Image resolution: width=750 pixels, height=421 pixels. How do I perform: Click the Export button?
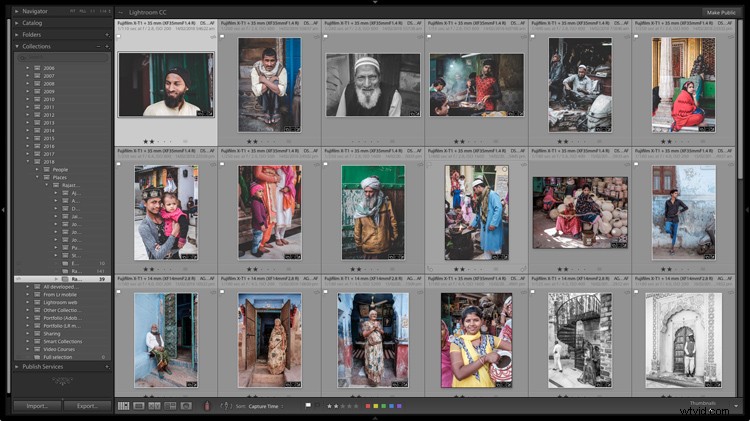pyautogui.click(x=88, y=406)
